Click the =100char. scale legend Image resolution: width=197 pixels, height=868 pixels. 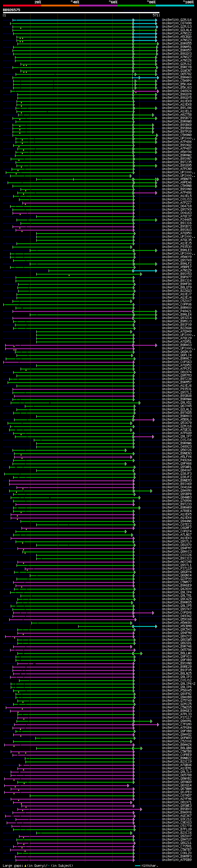coord(146,865)
